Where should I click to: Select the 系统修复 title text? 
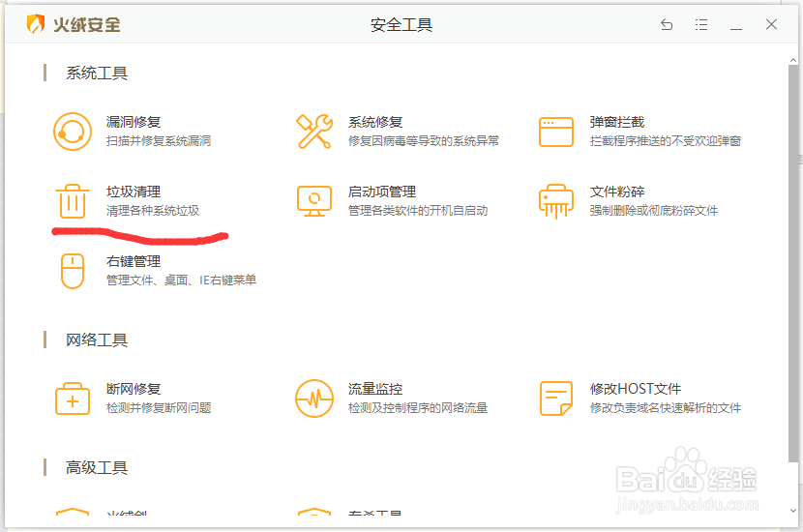pyautogui.click(x=374, y=122)
